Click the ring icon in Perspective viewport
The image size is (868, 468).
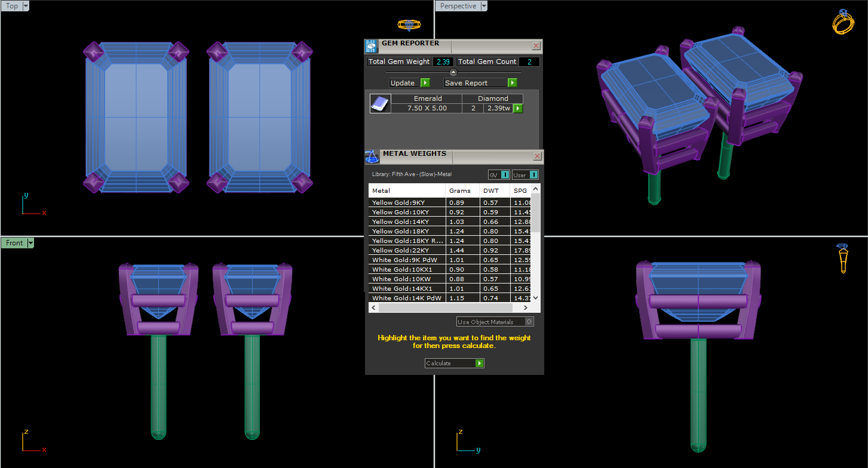tap(844, 23)
